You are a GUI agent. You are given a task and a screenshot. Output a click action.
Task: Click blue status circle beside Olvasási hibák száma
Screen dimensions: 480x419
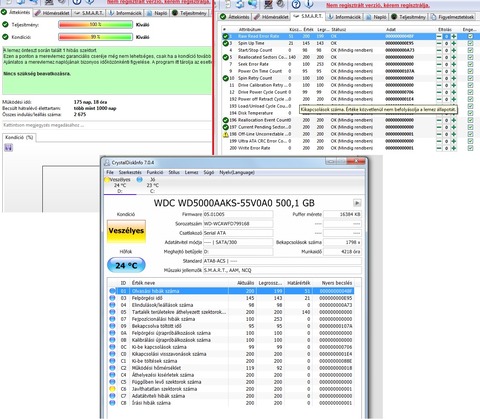(112, 291)
